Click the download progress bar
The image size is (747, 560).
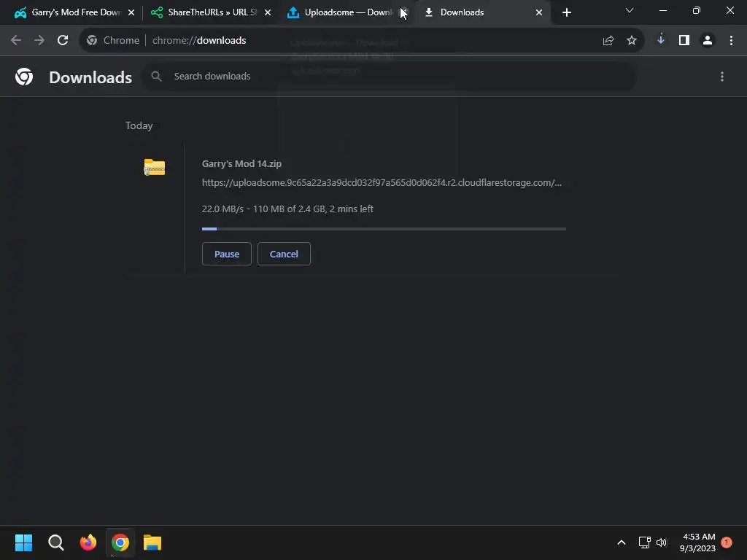384,229
